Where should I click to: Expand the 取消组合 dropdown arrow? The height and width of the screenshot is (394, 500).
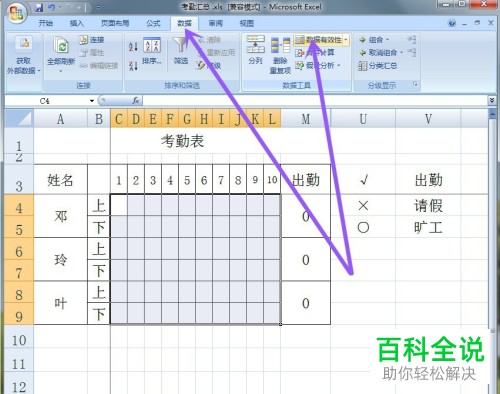point(401,53)
